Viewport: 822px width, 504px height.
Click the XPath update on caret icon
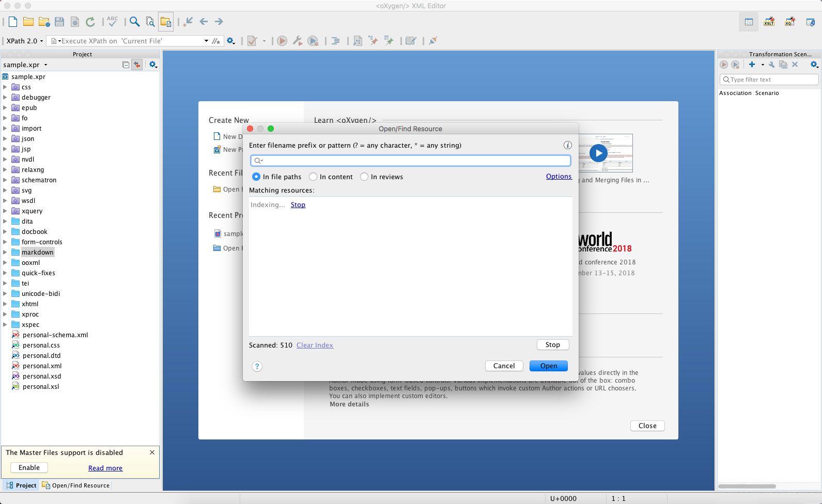216,41
